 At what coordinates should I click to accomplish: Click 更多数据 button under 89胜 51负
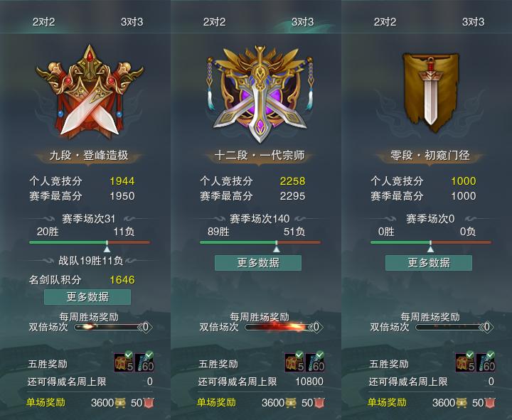[258, 263]
